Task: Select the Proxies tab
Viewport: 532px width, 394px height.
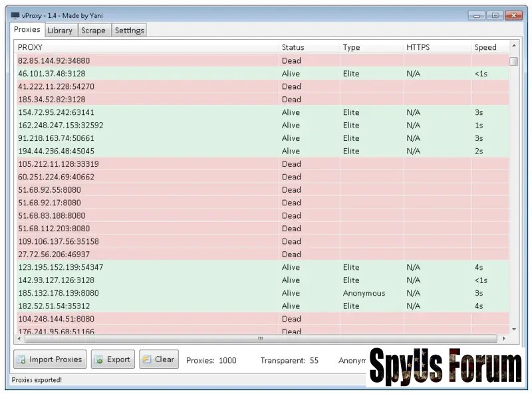Action: 27,30
